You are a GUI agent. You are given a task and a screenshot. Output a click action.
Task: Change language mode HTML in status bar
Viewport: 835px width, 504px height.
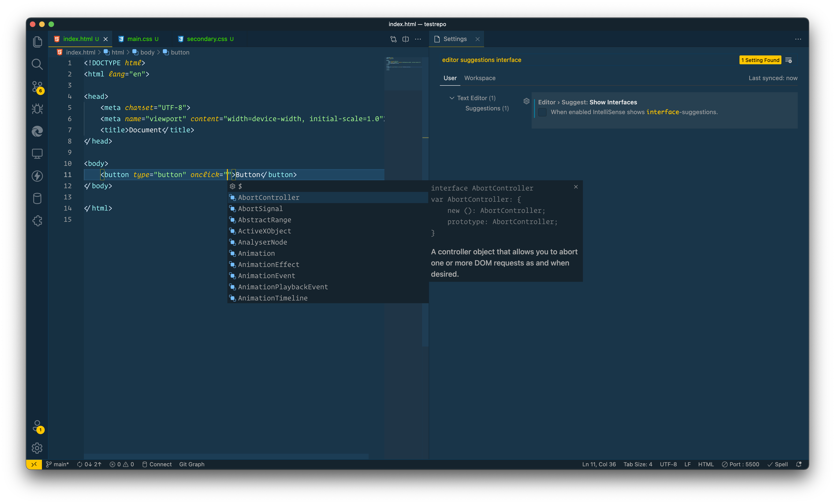[706, 464]
